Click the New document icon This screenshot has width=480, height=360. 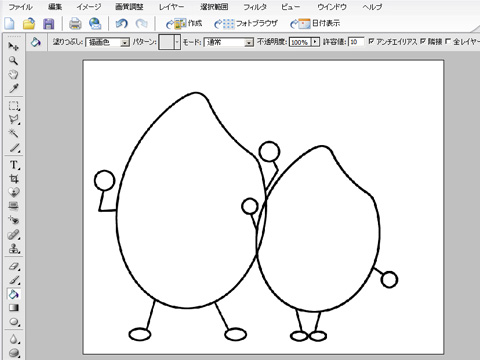pyautogui.click(x=9, y=24)
